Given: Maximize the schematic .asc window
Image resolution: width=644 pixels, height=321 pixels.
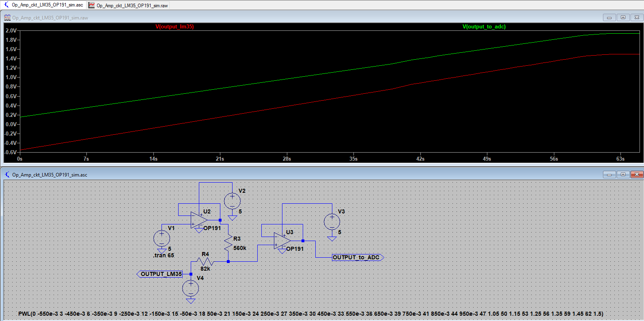Looking at the screenshot, I should point(623,175).
